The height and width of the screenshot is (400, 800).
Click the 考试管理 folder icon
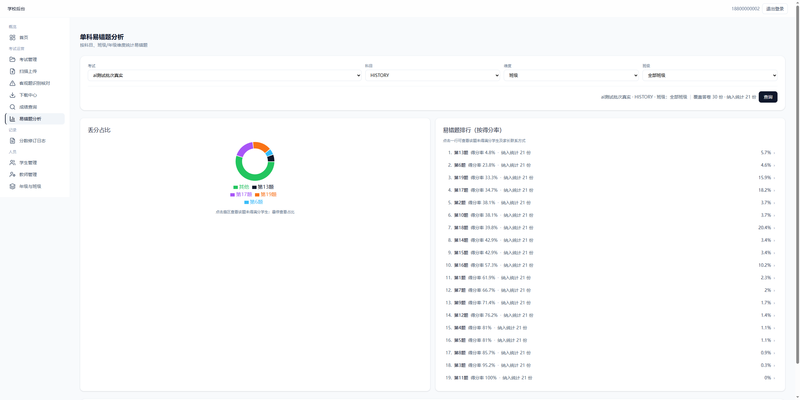click(12, 59)
